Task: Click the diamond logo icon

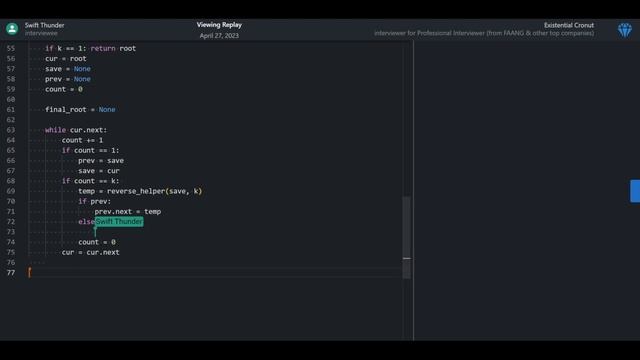Action: click(x=624, y=30)
